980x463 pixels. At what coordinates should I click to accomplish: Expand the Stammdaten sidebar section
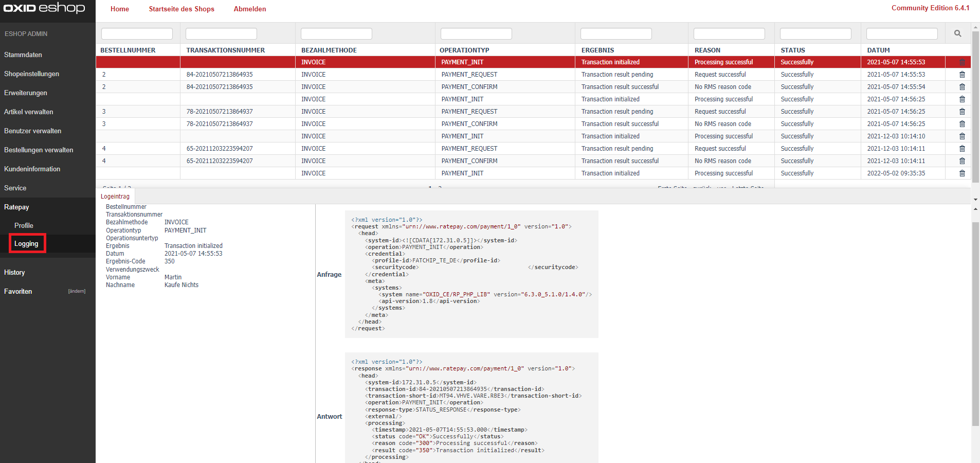click(x=23, y=55)
